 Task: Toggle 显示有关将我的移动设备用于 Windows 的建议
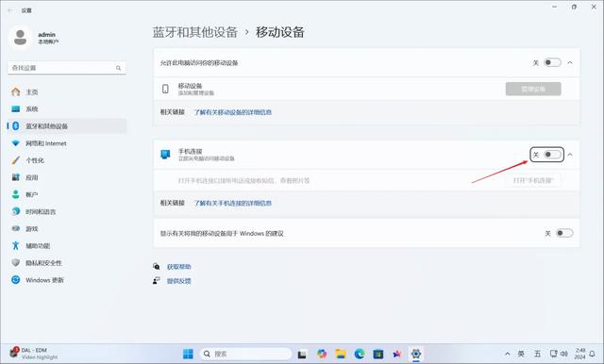click(564, 233)
